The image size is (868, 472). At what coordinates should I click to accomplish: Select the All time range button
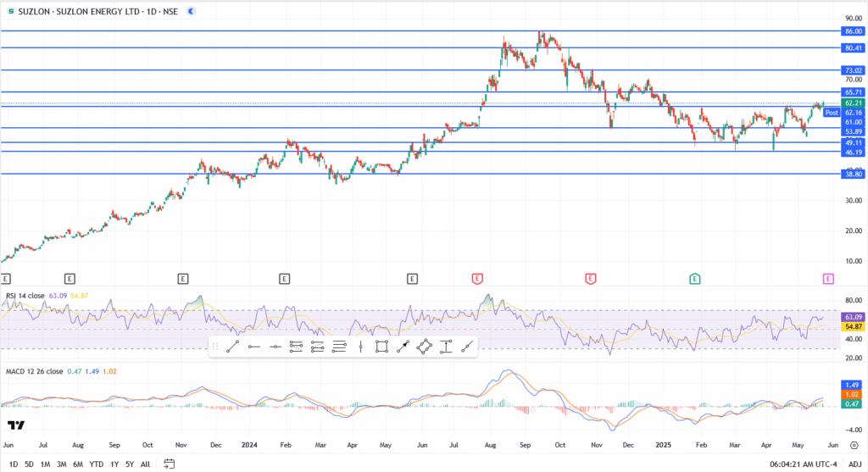(x=146, y=464)
